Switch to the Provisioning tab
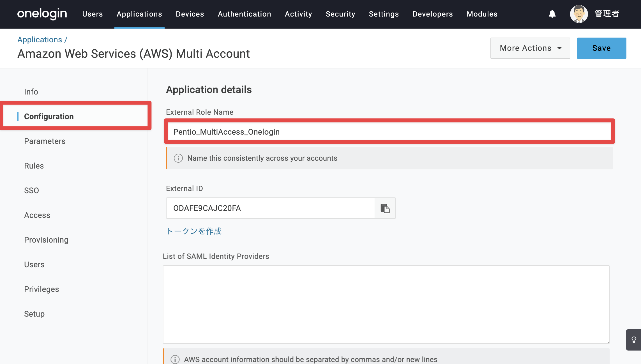 (46, 240)
